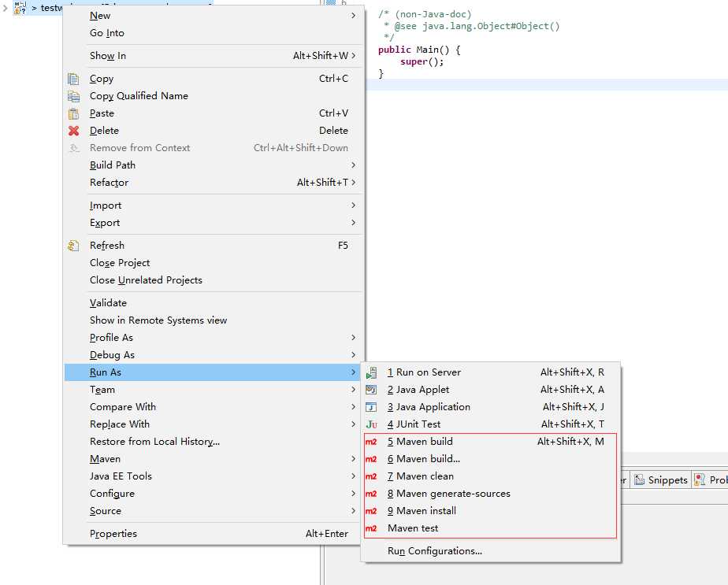Expand the Team submenu arrow
This screenshot has height=585, width=728.
click(x=353, y=390)
